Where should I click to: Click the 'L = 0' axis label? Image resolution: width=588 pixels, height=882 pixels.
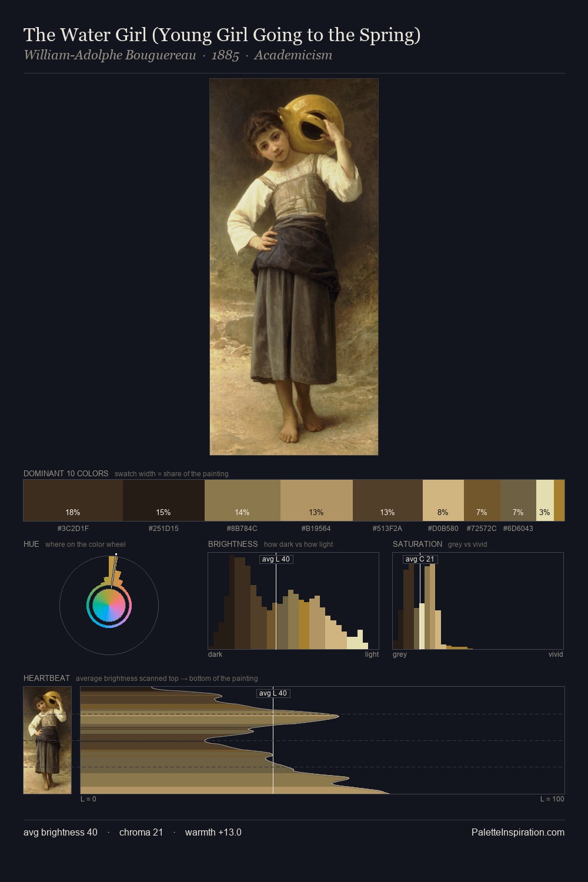click(88, 799)
